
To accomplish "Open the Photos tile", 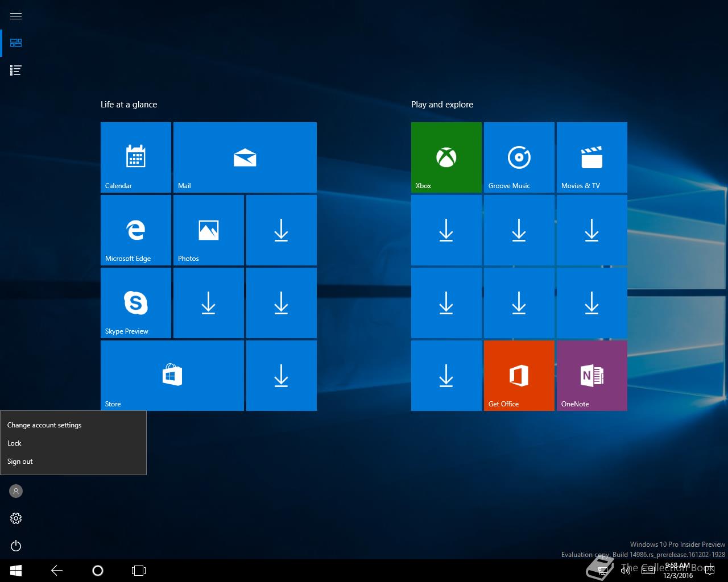I will click(208, 230).
